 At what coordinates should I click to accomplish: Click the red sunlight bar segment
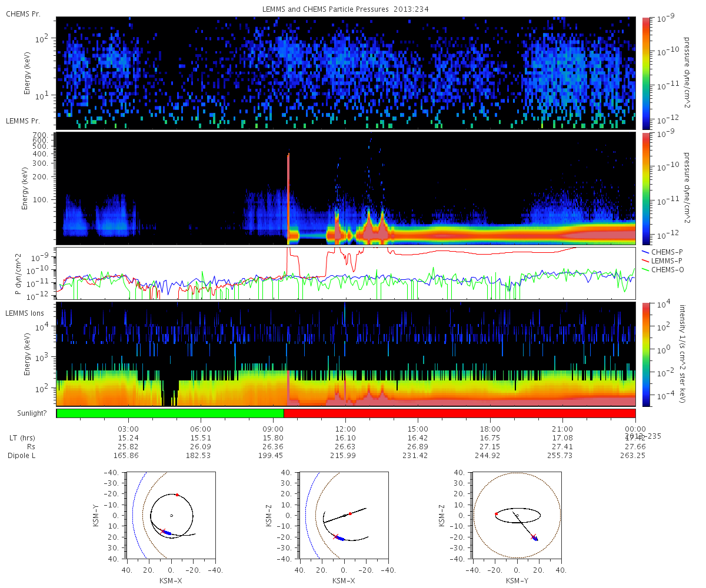tap(459, 413)
